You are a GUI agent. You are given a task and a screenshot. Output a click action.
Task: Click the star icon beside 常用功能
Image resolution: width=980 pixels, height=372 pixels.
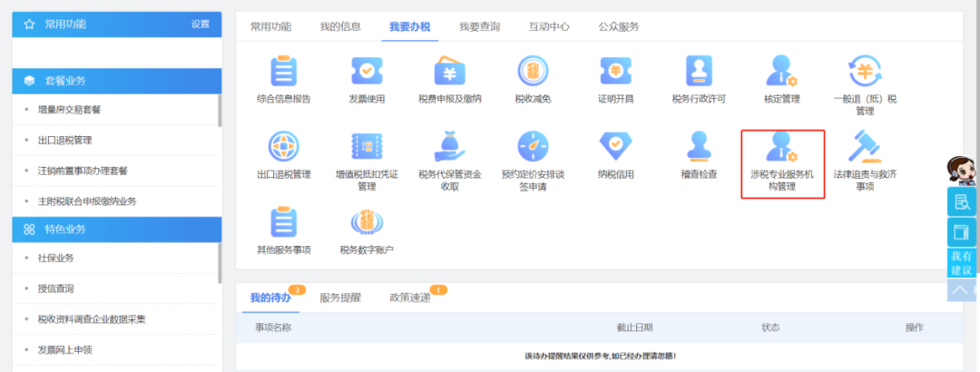point(29,24)
